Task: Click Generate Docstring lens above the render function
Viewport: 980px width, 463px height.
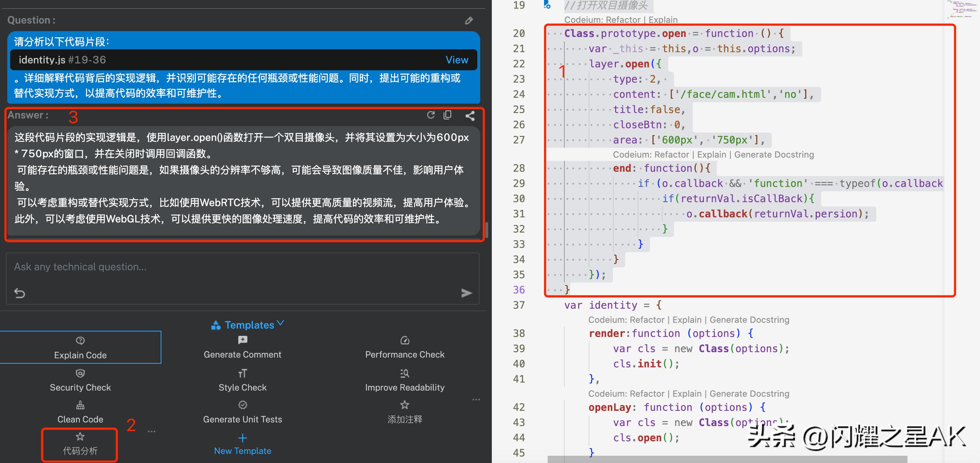Action: 749,320
